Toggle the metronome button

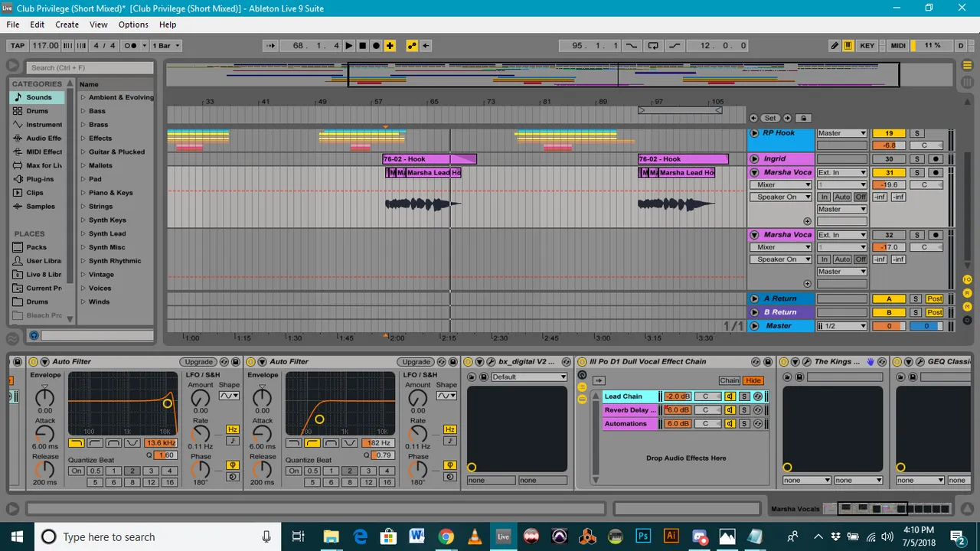click(x=131, y=46)
